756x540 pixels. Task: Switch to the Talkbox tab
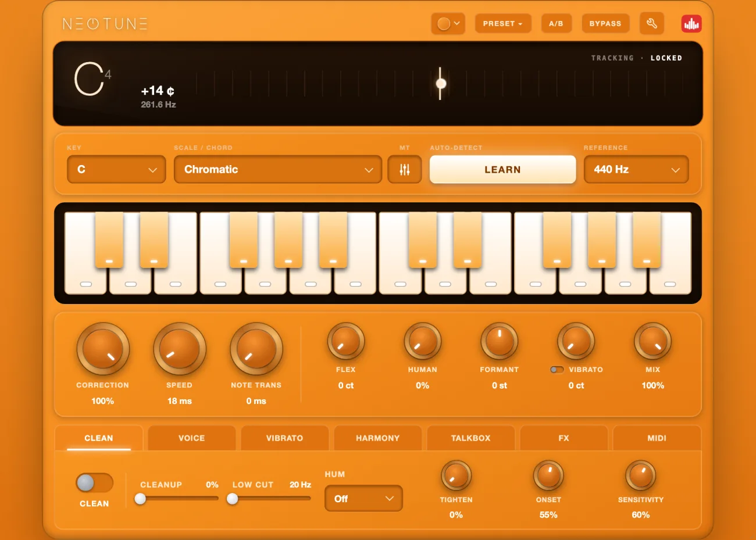(x=471, y=438)
